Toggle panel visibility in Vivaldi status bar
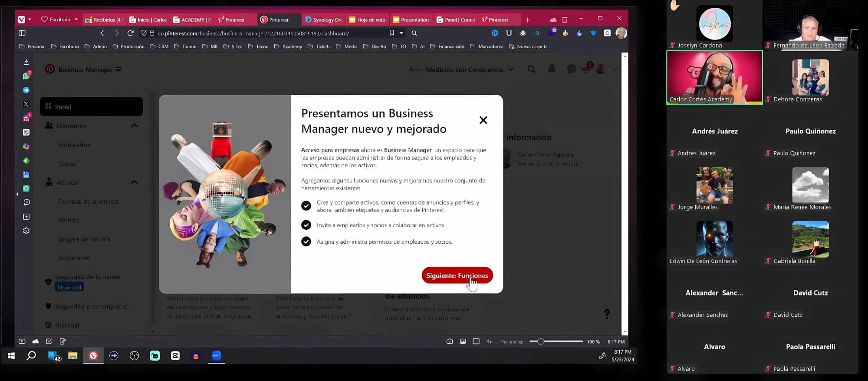Viewport: 868px width, 381px height. (22, 341)
